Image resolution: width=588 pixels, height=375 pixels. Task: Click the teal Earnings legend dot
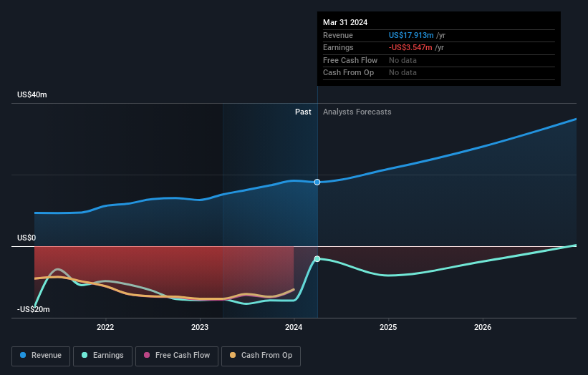(85, 355)
